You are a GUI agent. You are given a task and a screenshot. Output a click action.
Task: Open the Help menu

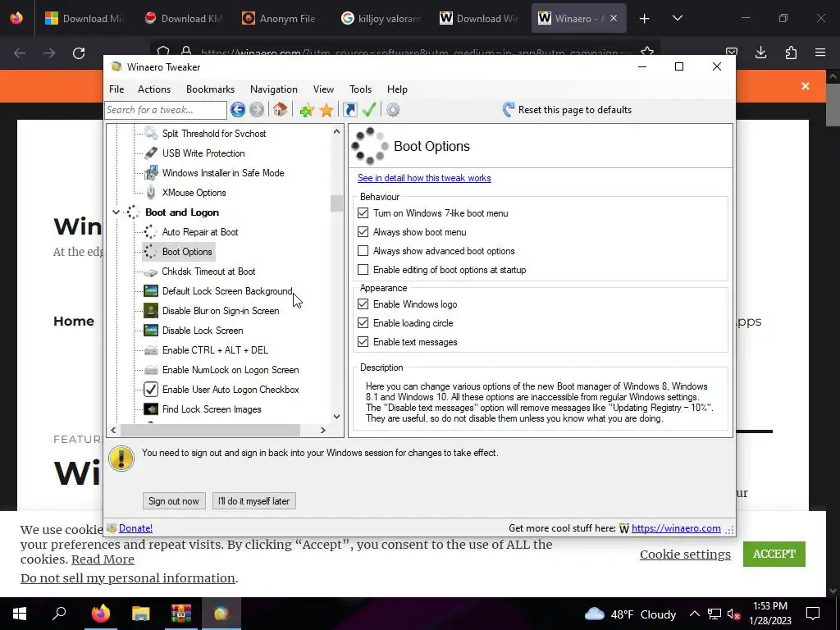[x=398, y=89]
